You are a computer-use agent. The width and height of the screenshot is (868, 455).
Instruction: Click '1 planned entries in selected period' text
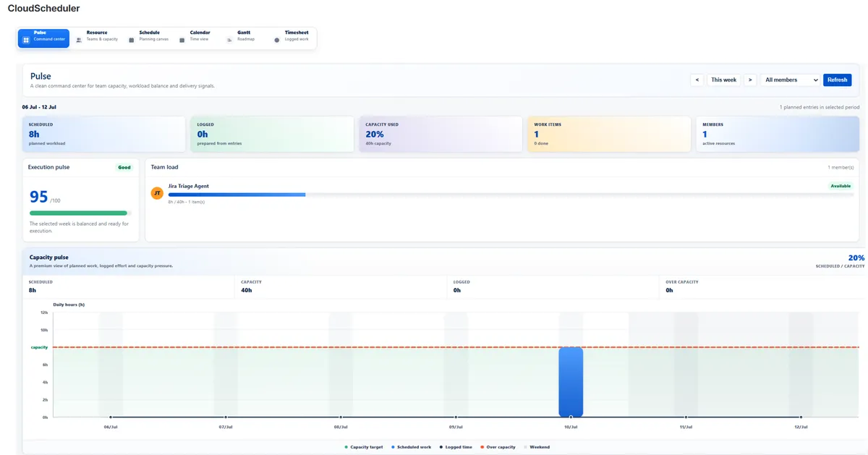click(x=820, y=107)
